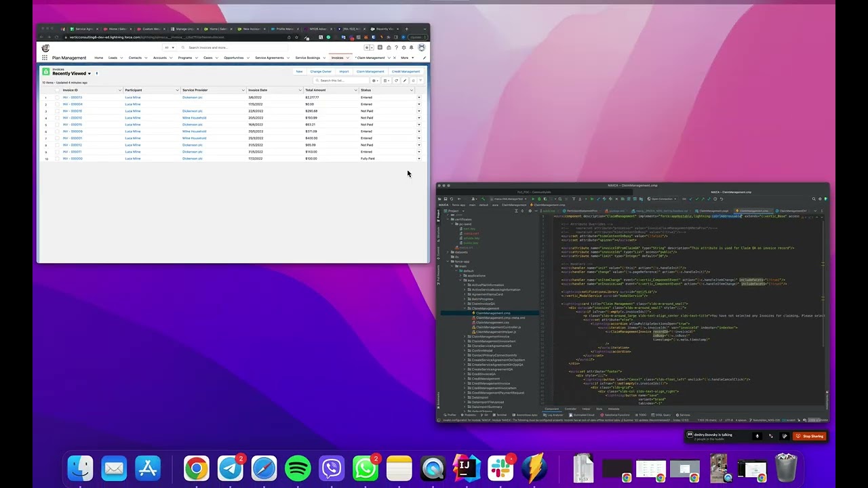
Task: Open IntelliJ IDEA from the Dock
Action: click(x=467, y=468)
